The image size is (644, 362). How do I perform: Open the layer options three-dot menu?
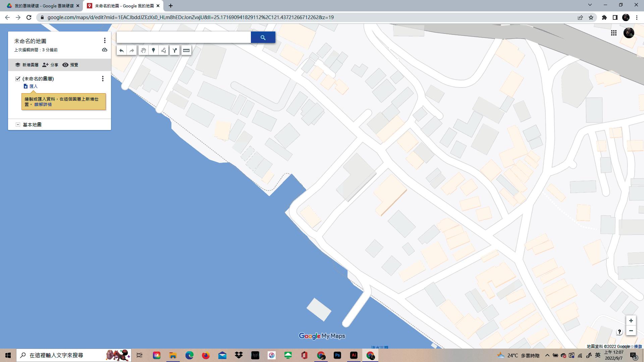pyautogui.click(x=103, y=79)
